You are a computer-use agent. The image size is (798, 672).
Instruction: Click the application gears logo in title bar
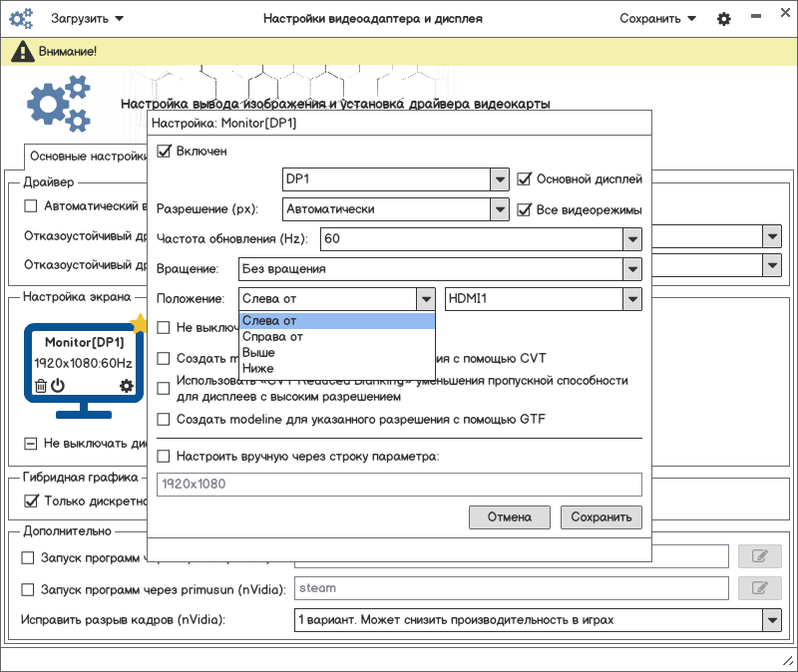(x=21, y=19)
